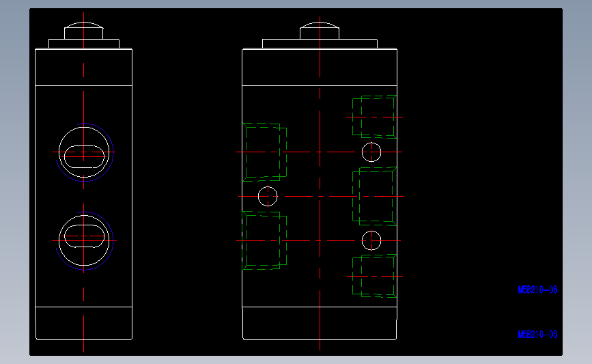
Task: Pick the upper slotted hole in side view
Action: click(84, 156)
